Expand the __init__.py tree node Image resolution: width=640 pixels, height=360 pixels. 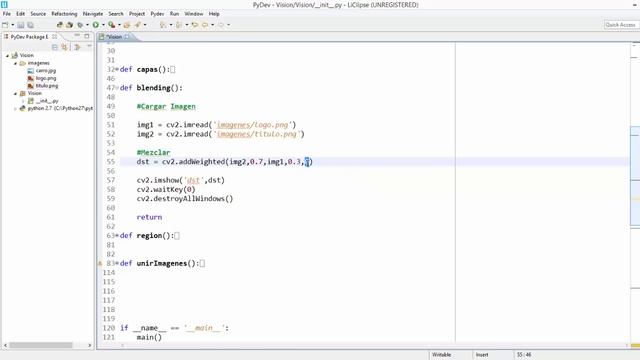point(23,101)
